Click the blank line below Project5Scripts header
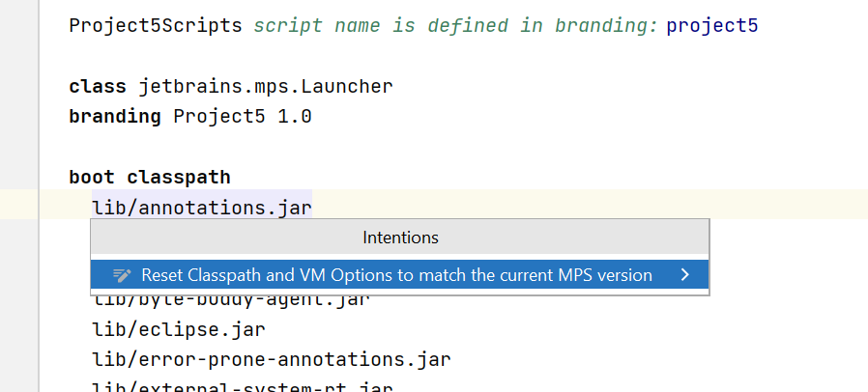This screenshot has height=392, width=868. click(x=290, y=56)
